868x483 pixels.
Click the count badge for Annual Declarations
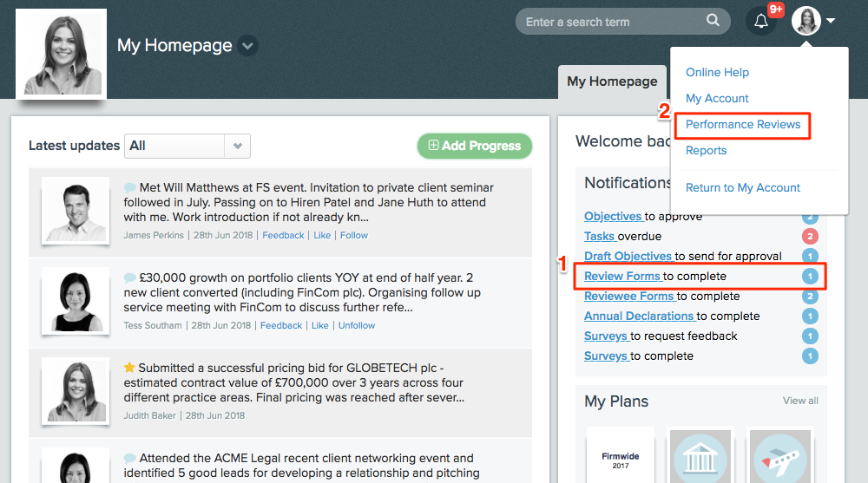click(810, 316)
